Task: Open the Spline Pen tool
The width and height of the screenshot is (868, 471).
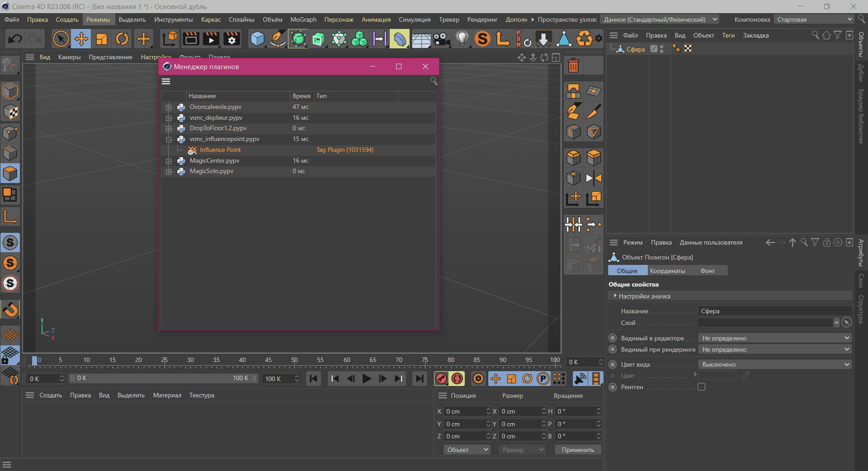Action: pos(278,39)
